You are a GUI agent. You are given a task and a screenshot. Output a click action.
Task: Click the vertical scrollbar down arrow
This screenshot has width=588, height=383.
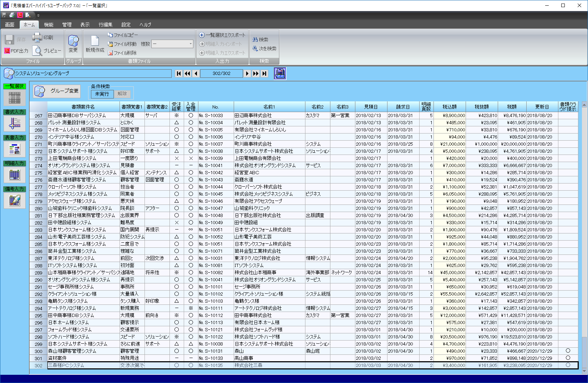pyautogui.click(x=584, y=371)
